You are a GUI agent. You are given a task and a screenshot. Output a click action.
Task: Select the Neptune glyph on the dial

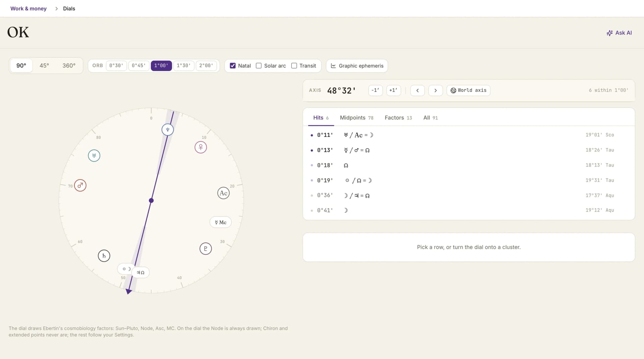pos(168,130)
